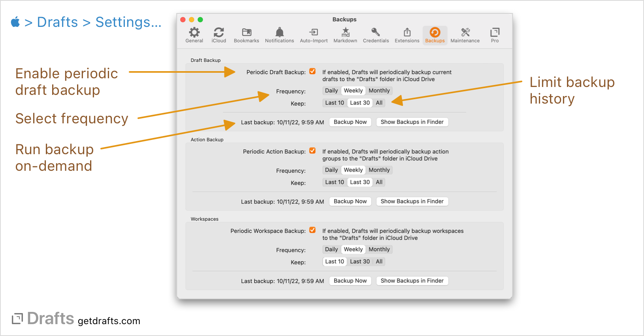Keep All action backups
Screen dimensions: 644x336
coord(379,182)
